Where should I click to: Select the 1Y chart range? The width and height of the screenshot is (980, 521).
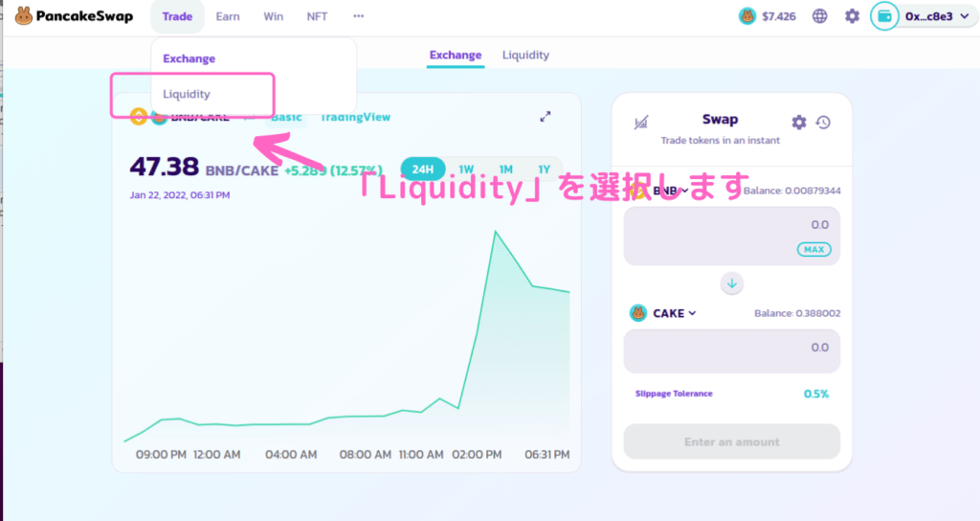click(x=545, y=170)
